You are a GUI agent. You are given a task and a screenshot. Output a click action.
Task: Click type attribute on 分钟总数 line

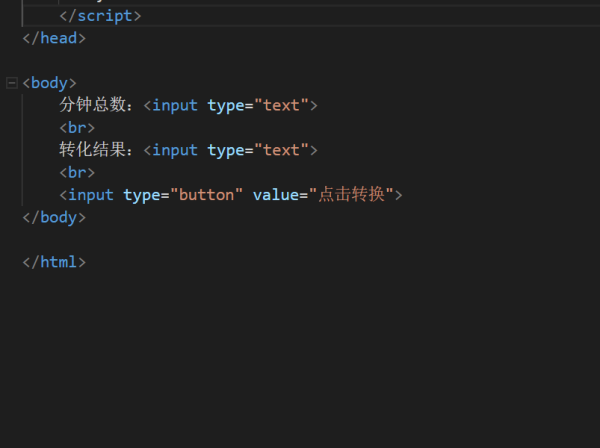coord(228,105)
